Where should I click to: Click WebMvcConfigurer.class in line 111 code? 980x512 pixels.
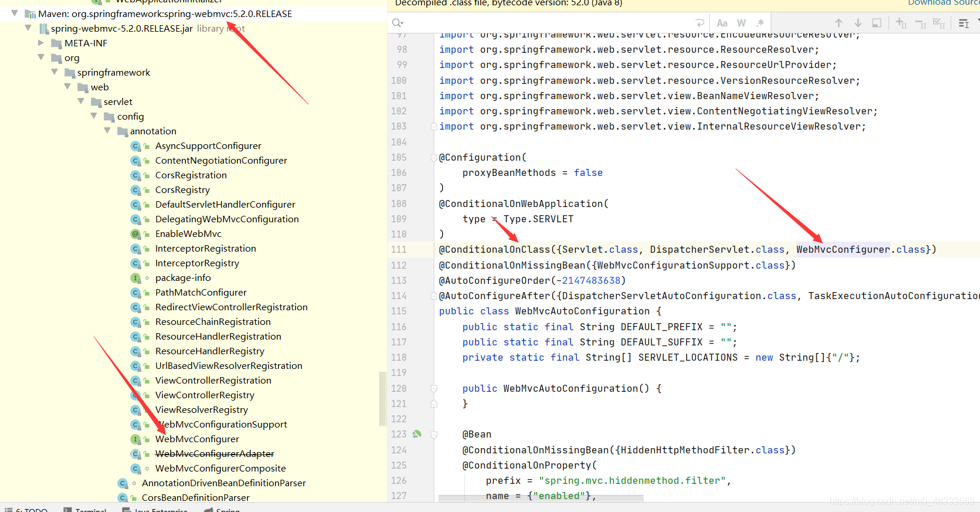pos(860,249)
